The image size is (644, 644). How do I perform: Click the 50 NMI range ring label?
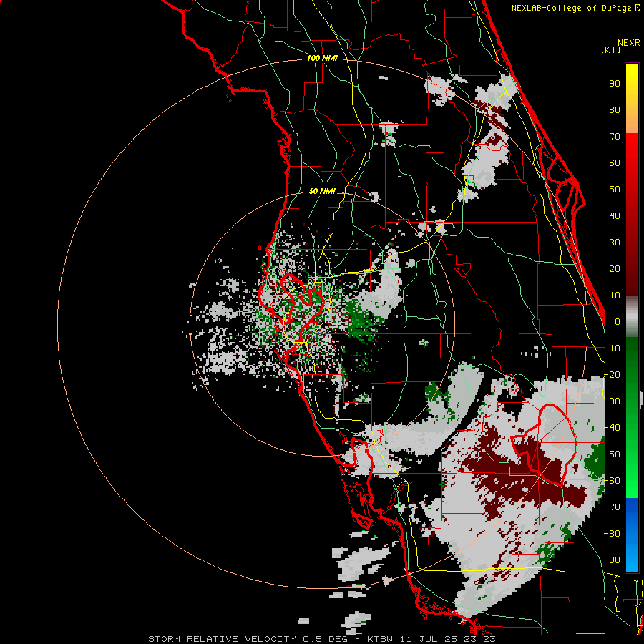coord(322,191)
